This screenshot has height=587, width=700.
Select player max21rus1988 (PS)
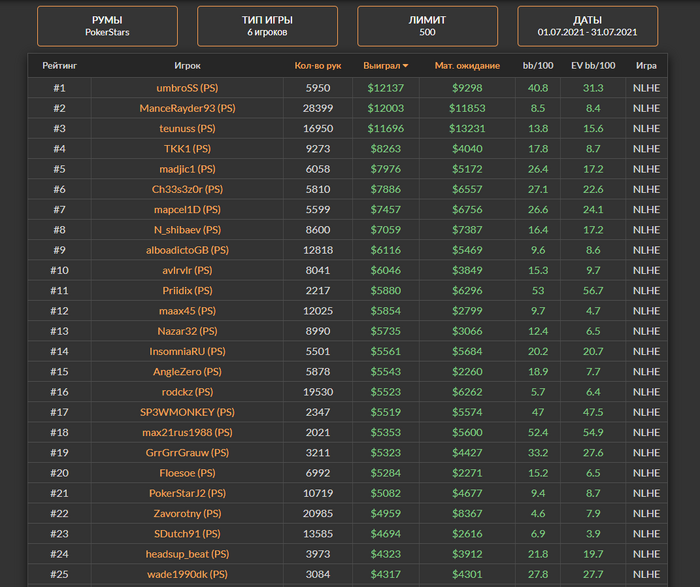tap(187, 432)
